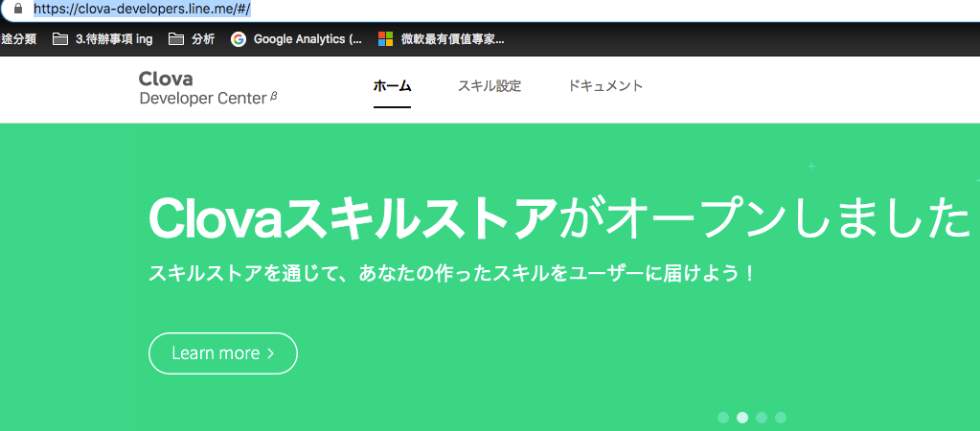This screenshot has height=431, width=980.
Task: Open the 微軟最有價值專家 bookmark
Action: (442, 39)
